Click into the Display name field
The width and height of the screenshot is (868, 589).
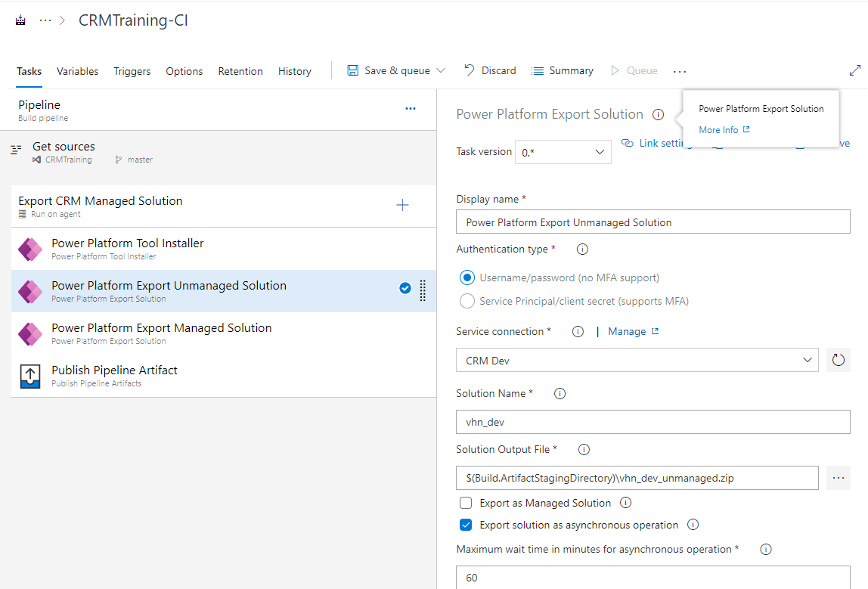click(653, 222)
